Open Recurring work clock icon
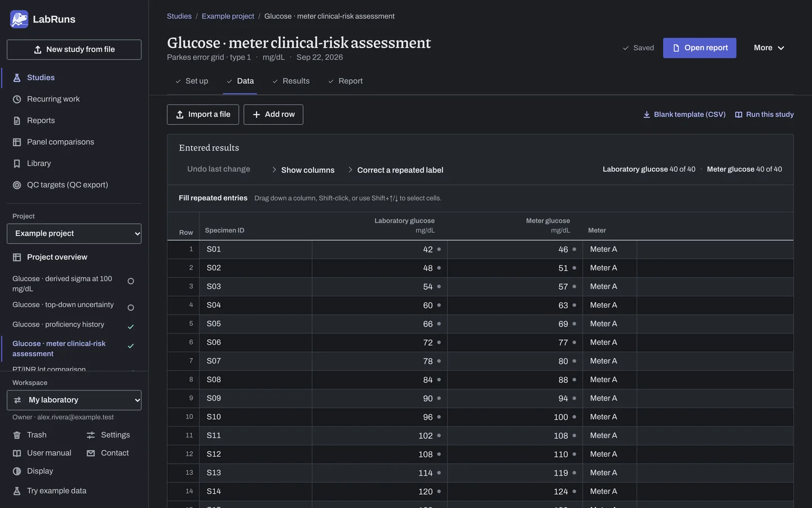 17,99
